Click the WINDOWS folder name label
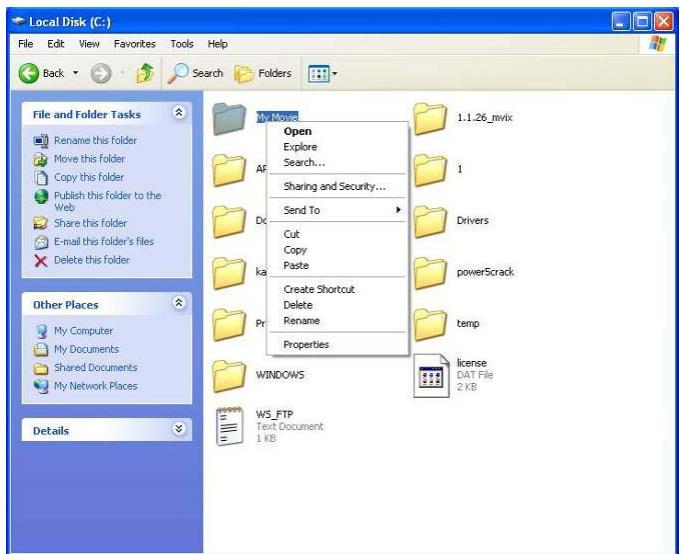Image resolution: width=682 pixels, height=554 pixels. 280,375
